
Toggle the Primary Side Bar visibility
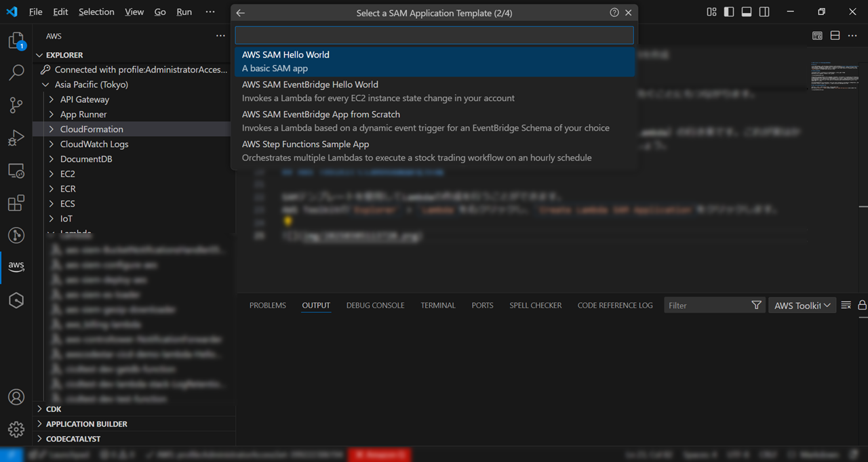[728, 12]
